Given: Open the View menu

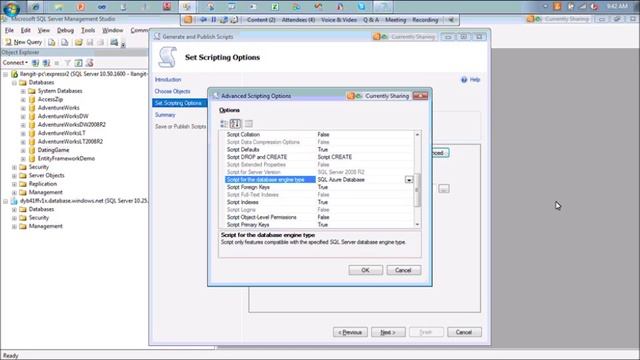Looking at the screenshot, I should [x=44, y=30].
